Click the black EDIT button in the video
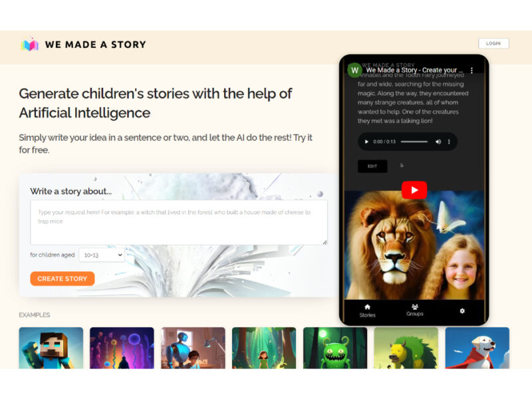 (x=372, y=166)
